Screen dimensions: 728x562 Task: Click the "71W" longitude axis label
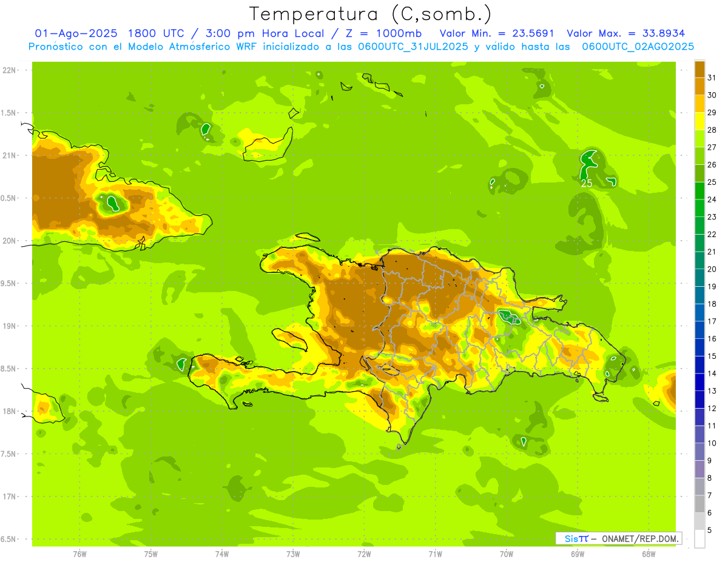click(x=435, y=554)
